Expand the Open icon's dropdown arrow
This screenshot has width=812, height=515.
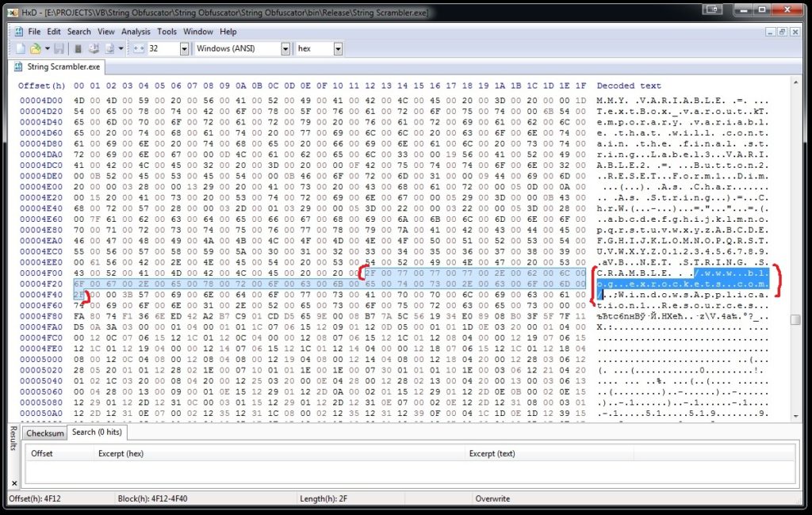[46, 48]
